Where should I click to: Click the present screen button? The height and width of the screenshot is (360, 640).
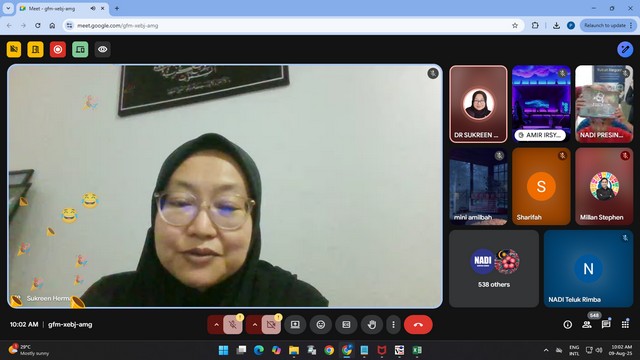(295, 325)
